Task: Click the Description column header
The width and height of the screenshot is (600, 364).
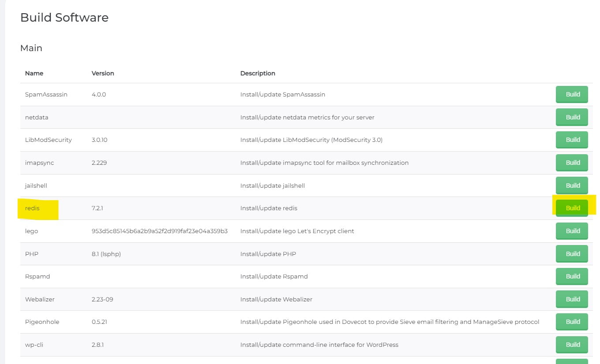Action: 258,73
